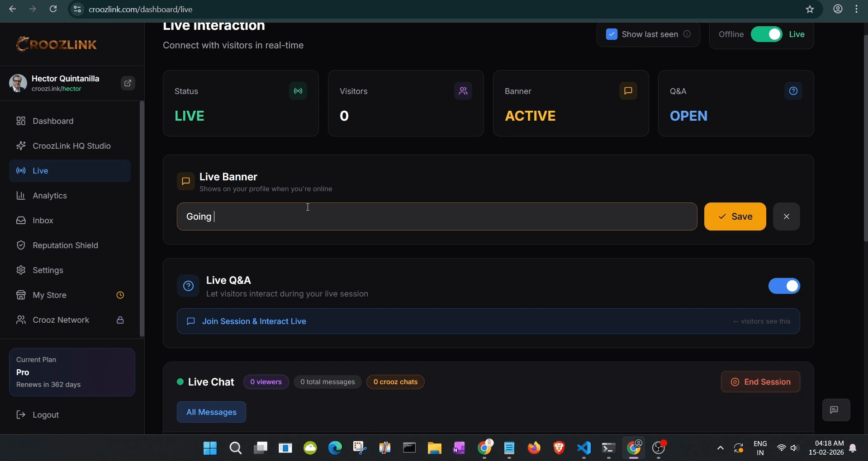Open the ENG IN language selector in taskbar
Viewport: 868px width, 461px height.
[x=761, y=448]
